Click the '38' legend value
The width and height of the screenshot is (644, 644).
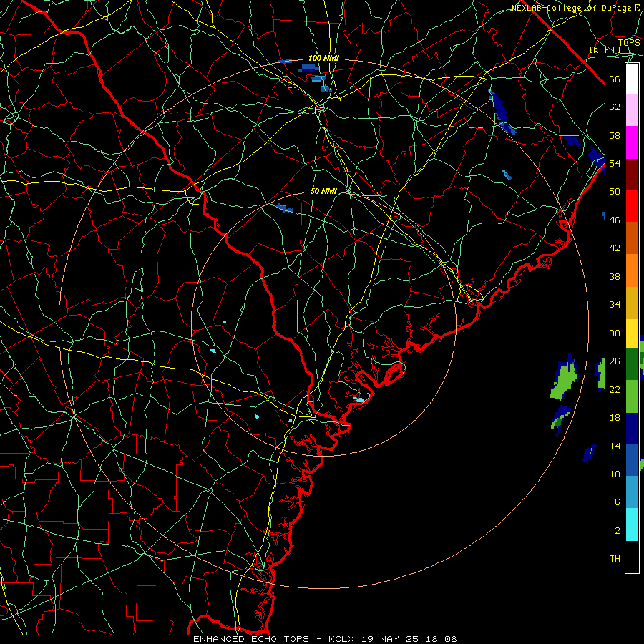click(615, 277)
